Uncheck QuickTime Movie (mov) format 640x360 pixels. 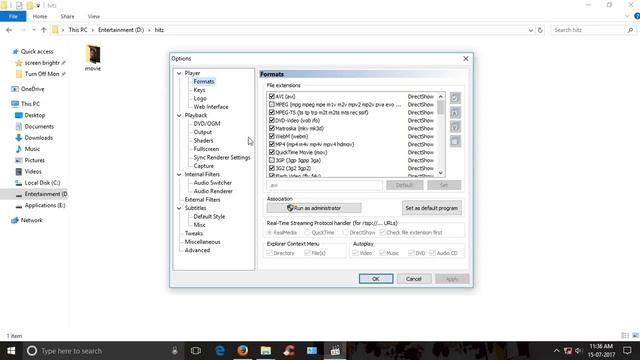tap(272, 152)
